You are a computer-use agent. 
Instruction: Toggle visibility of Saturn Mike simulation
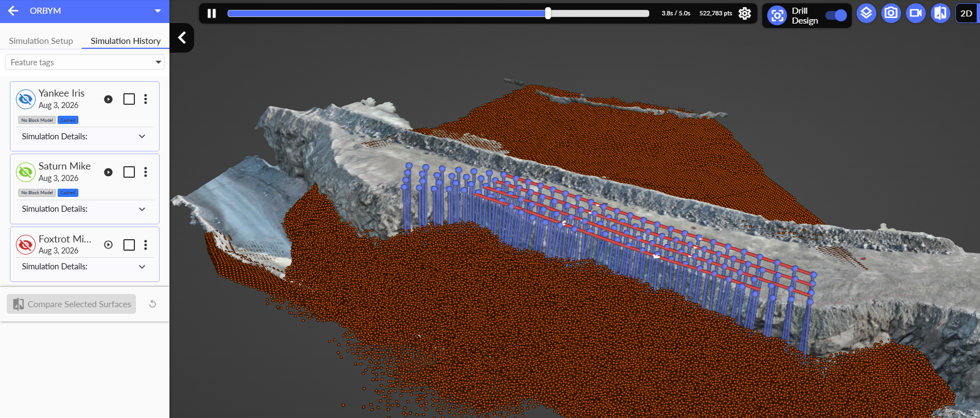pos(26,172)
